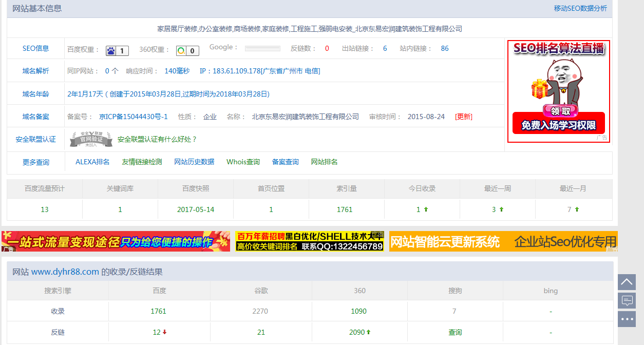This screenshot has width=644, height=345.
Task: Click Sogou index count 7
Action: pyautogui.click(x=454, y=311)
